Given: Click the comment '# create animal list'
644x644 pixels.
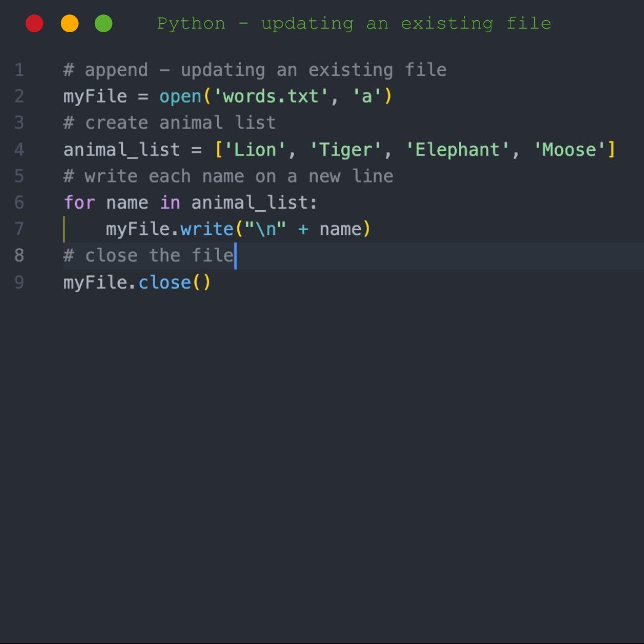Looking at the screenshot, I should click(x=169, y=123).
